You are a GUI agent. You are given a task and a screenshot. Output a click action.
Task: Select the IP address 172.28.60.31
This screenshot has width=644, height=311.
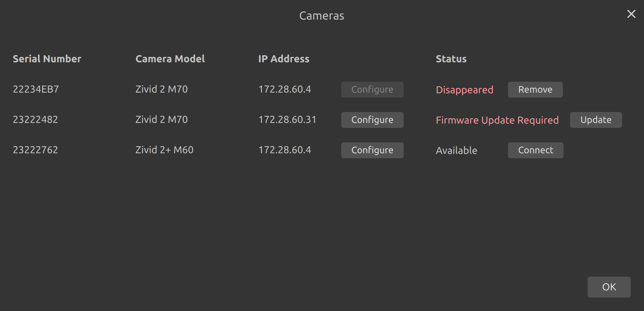(287, 119)
